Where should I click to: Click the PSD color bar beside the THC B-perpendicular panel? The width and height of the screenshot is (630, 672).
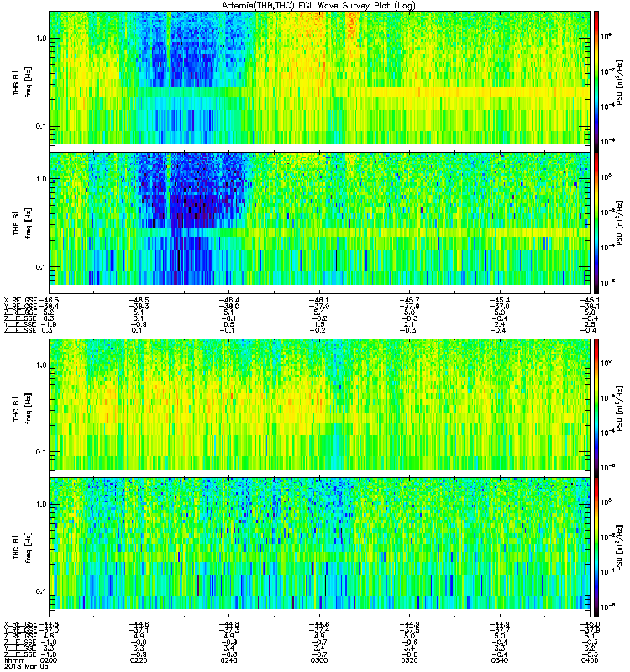596,408
